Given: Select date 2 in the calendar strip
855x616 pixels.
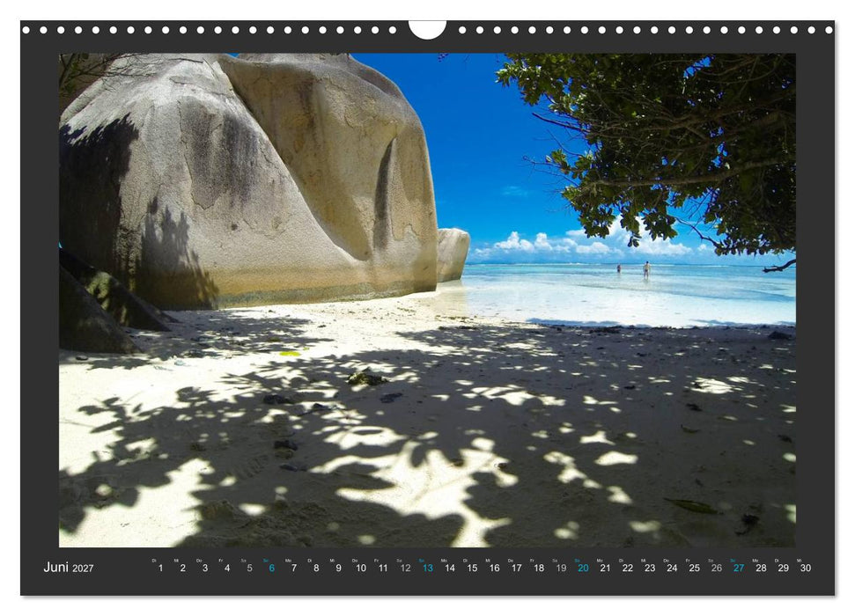Looking at the screenshot, I should 182,568.
